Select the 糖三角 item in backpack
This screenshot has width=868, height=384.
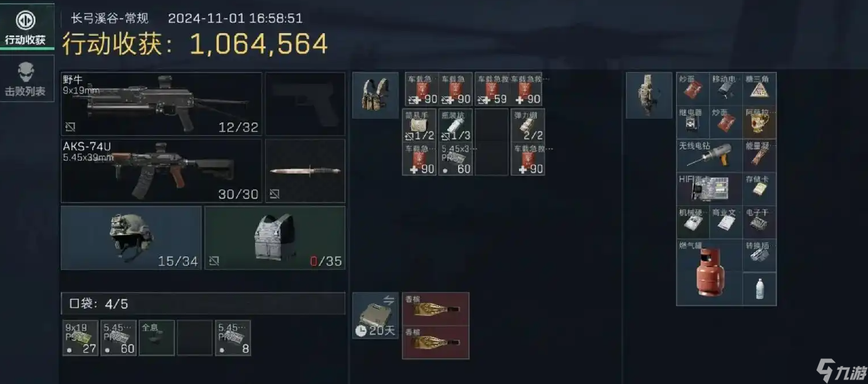coord(760,89)
